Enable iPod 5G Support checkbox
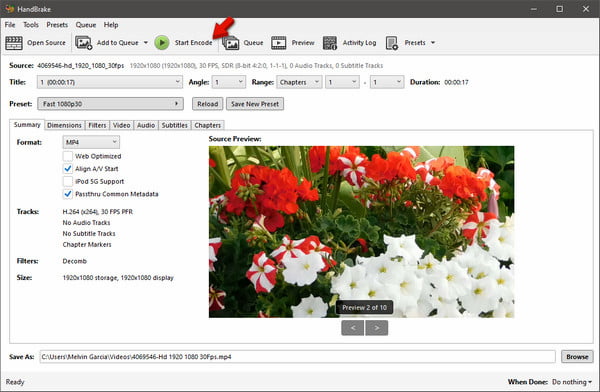Image resolution: width=600 pixels, height=392 pixels. pyautogui.click(x=68, y=181)
